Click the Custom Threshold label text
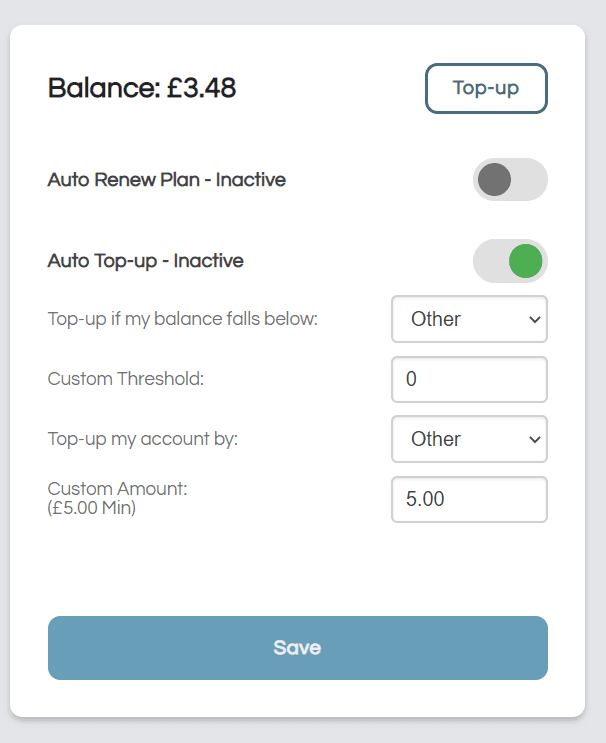 click(126, 379)
